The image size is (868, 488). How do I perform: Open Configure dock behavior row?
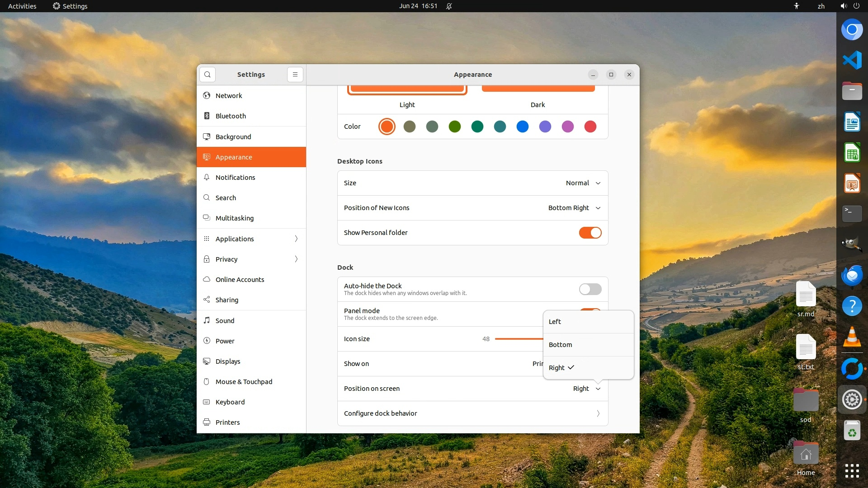472,413
